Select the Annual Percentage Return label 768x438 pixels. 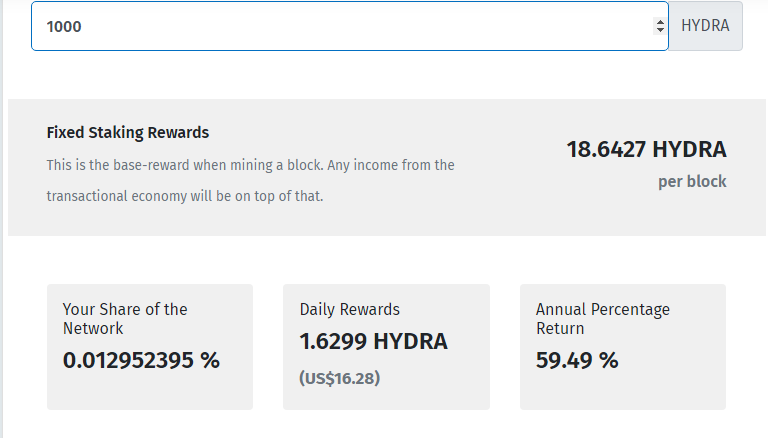pos(603,318)
